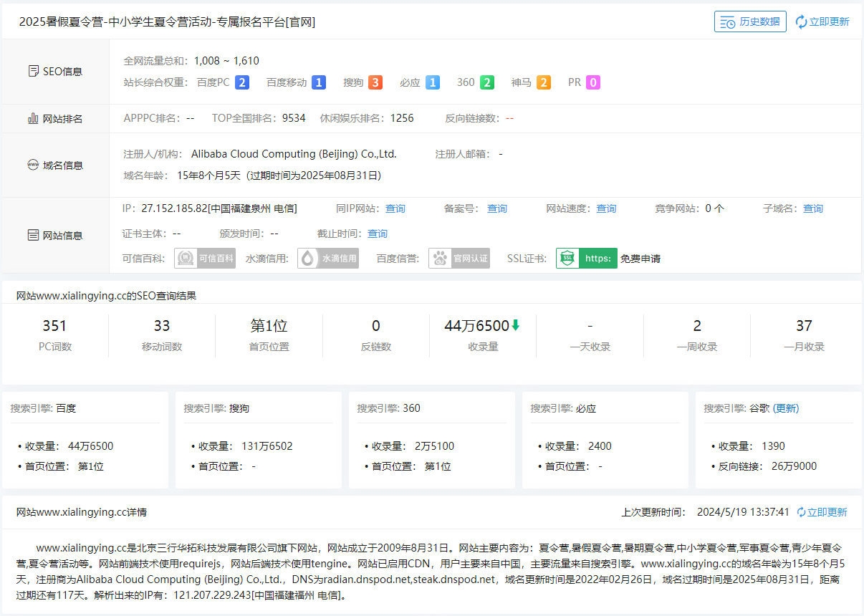Click 免费申请 for SSL certificate
Screen dimensions: 864x616
[x=640, y=259]
